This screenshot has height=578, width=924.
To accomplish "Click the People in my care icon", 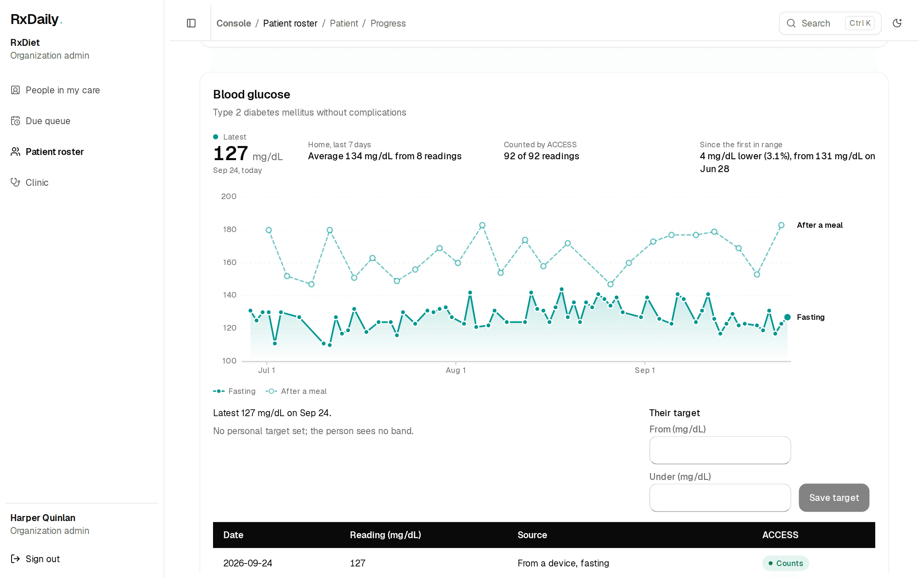I will click(15, 90).
